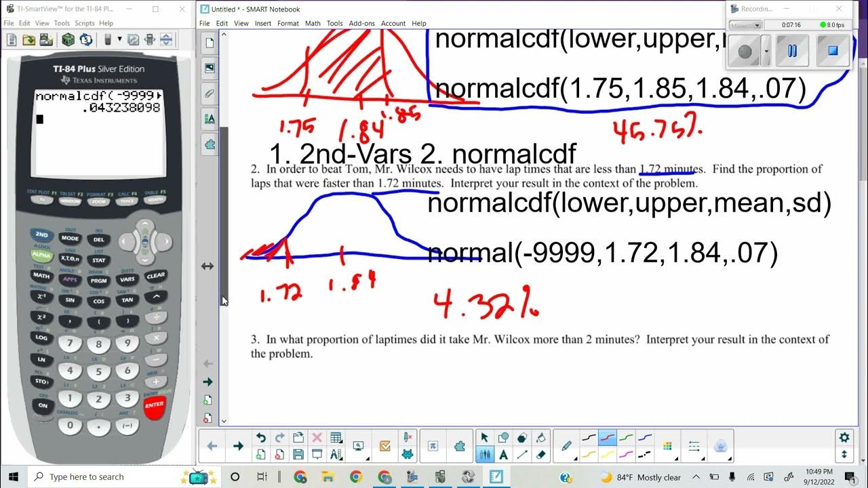Open the color palette dropdown in Notebook toolbar
This screenshot has width=868, height=488.
coord(668,446)
